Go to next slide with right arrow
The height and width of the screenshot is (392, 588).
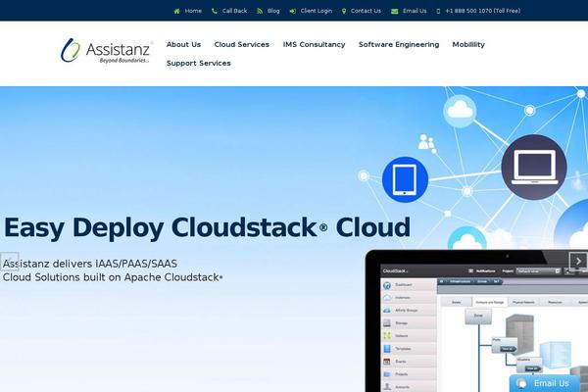(x=578, y=261)
